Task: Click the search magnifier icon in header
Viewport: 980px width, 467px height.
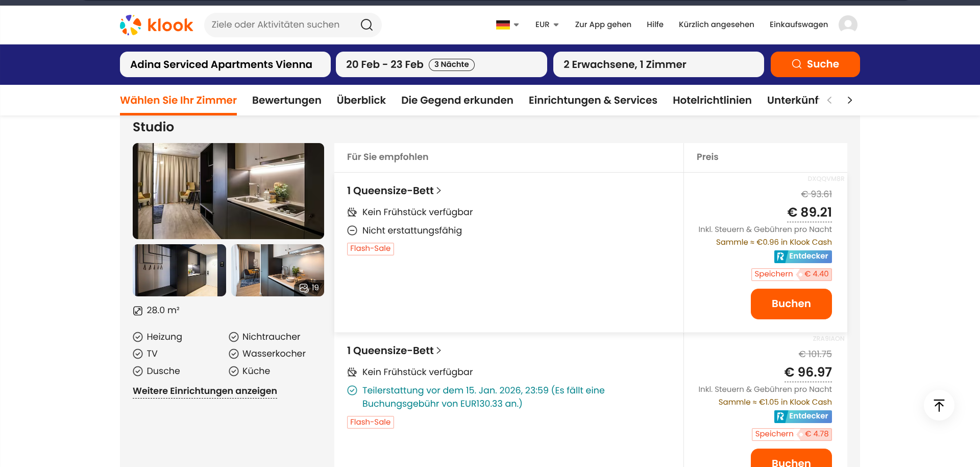Action: point(366,25)
